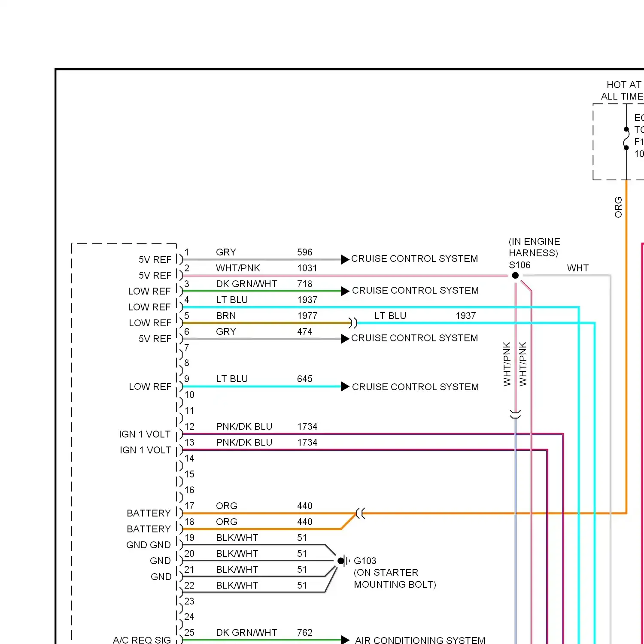Viewport: 644px width, 644px height.
Task: Select the IGN 1 VOLT label on pin 13
Action: coord(146,450)
